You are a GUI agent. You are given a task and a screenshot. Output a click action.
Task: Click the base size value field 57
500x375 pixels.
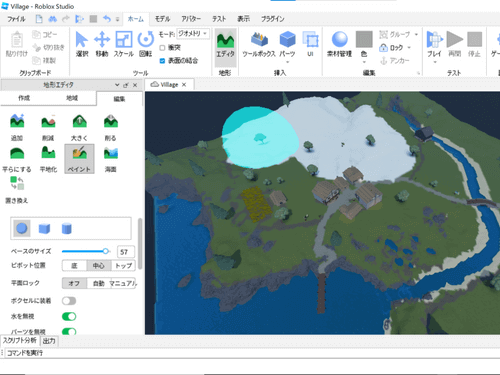(x=126, y=252)
